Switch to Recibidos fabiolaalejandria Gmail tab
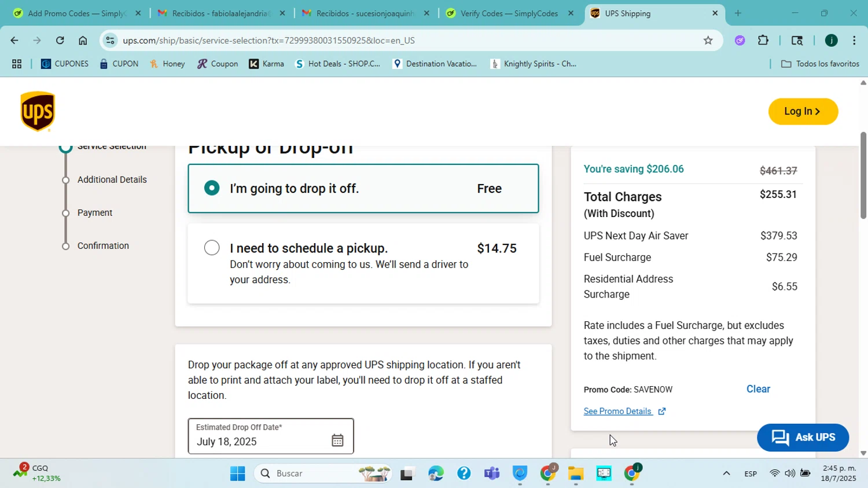 click(x=221, y=13)
